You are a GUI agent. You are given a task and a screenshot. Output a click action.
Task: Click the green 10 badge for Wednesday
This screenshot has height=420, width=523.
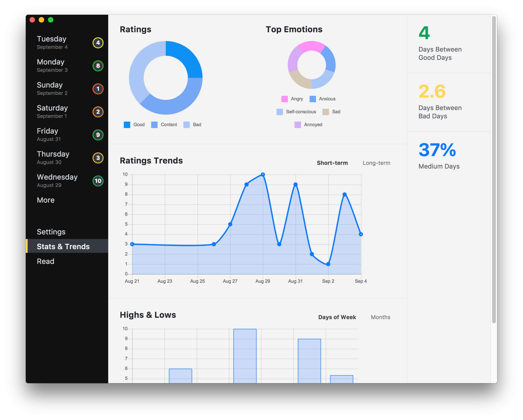click(98, 181)
